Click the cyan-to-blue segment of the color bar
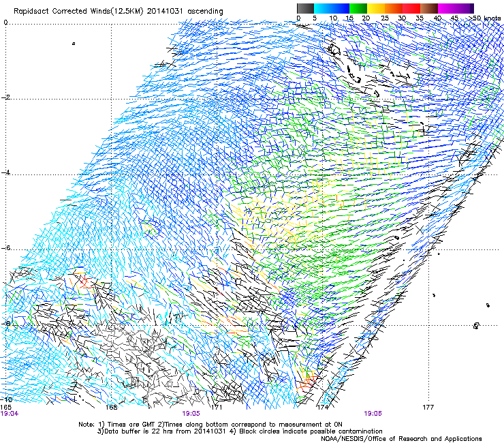504x443 pixels. (x=332, y=8)
